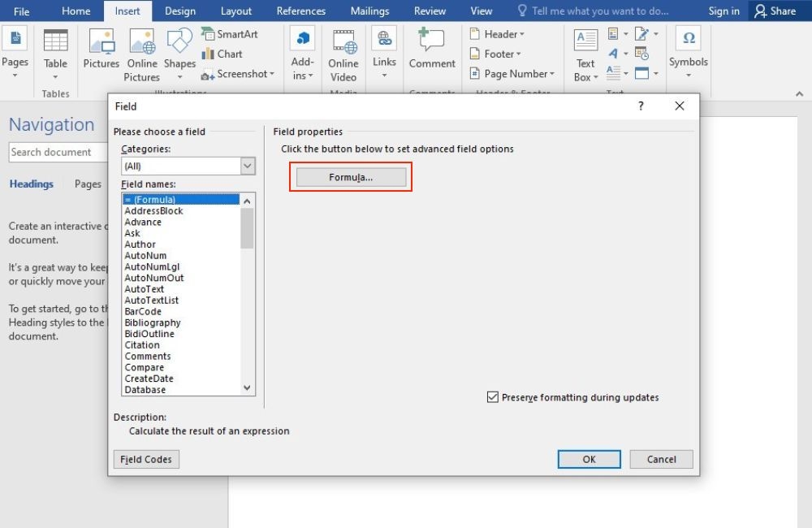812x528 pixels.
Task: Select the AddressBlock field name
Action: coord(181,211)
